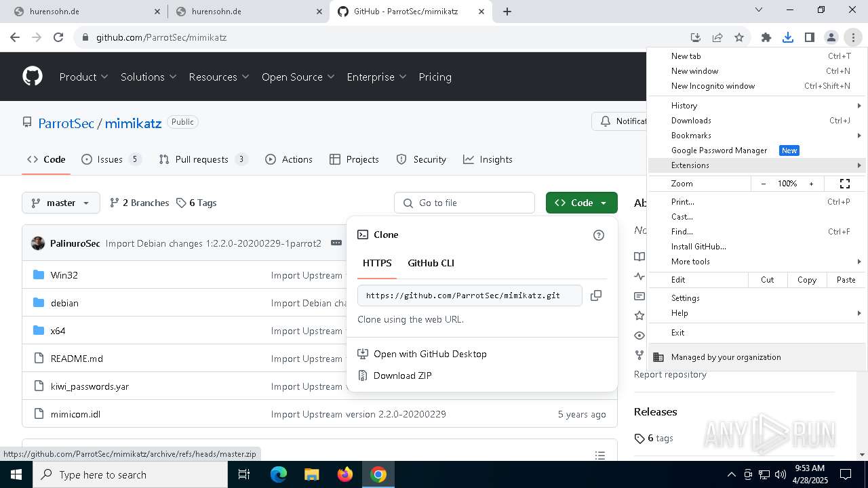
Task: Toggle the Chrome side panel icon
Action: [x=810, y=37]
